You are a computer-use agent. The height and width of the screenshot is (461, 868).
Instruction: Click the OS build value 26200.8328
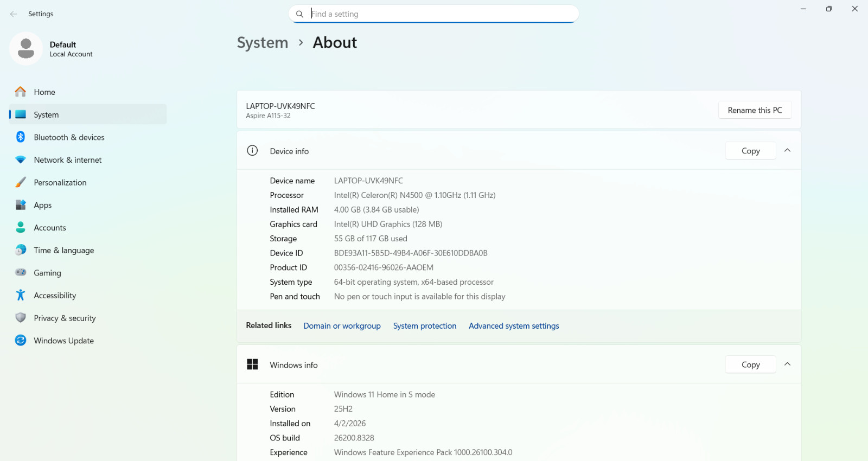point(354,438)
